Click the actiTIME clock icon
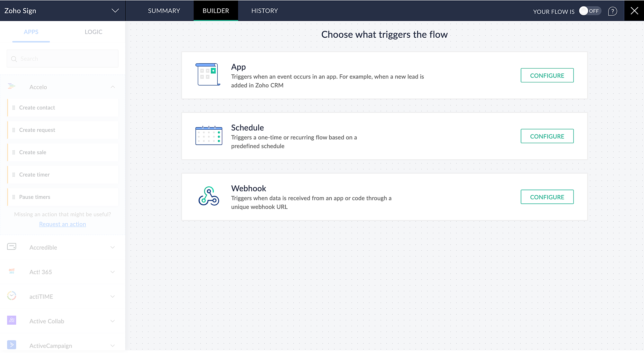 [x=12, y=296]
